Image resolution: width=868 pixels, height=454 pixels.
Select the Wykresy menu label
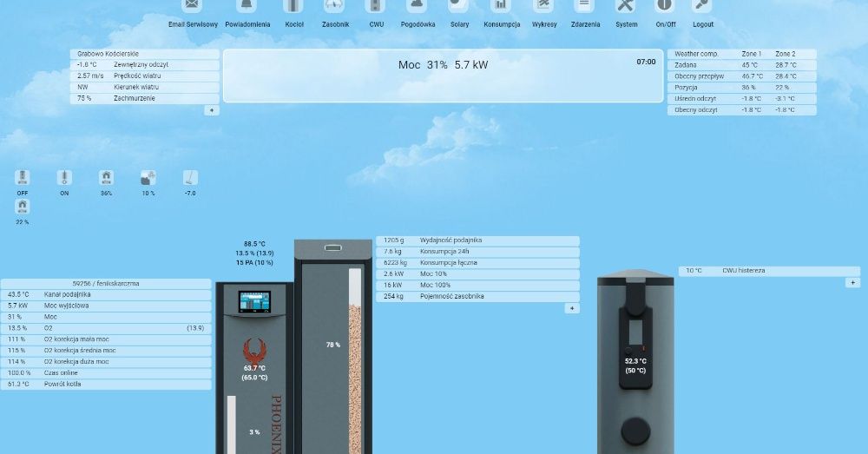pyautogui.click(x=544, y=24)
